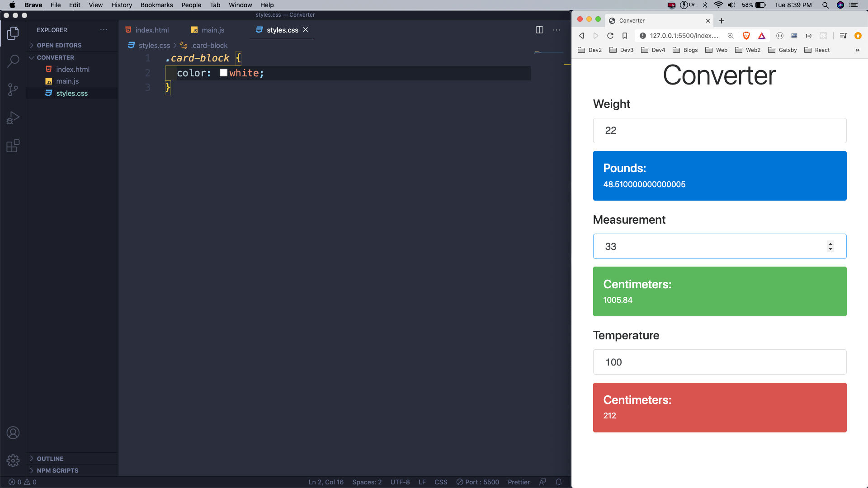Image resolution: width=868 pixels, height=488 pixels.
Task: Click the LF end-of-line selector
Action: [422, 482]
